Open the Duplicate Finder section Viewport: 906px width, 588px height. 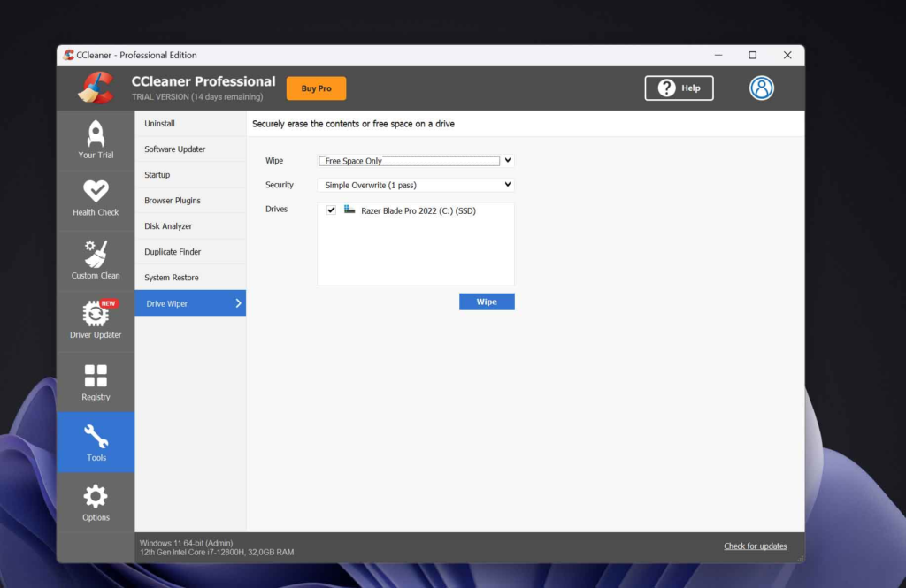(173, 252)
